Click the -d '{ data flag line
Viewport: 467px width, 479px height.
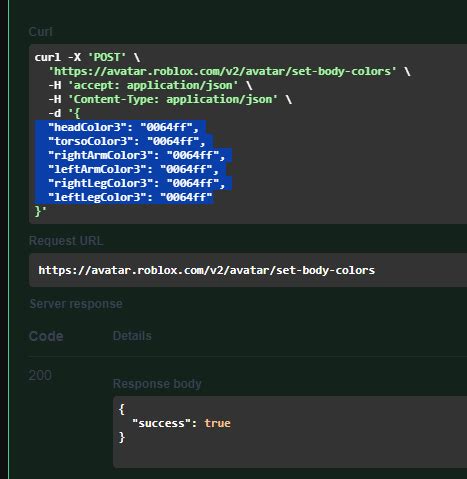pyautogui.click(x=64, y=113)
